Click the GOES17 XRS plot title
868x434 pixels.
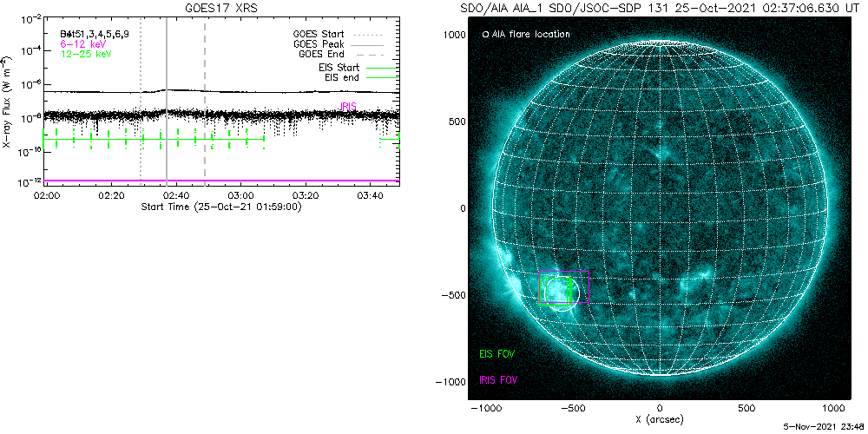pyautogui.click(x=221, y=8)
